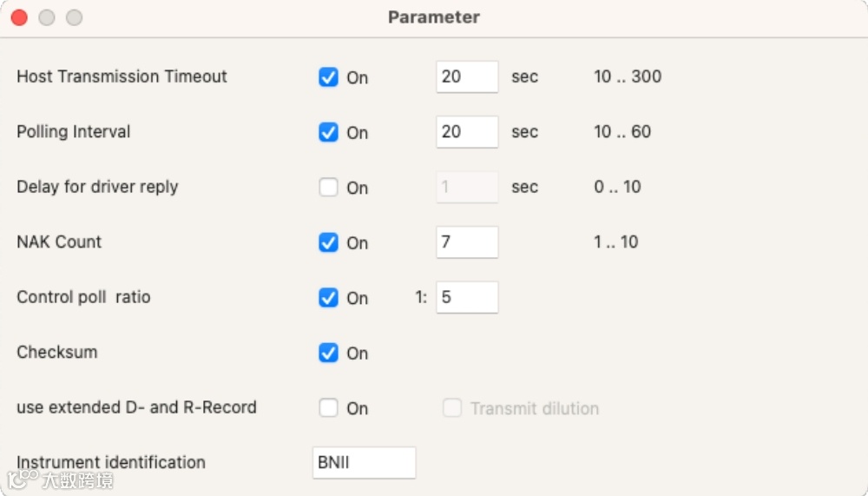Click the Transmit dilution checkbox
The height and width of the screenshot is (496, 868).
pyautogui.click(x=452, y=407)
